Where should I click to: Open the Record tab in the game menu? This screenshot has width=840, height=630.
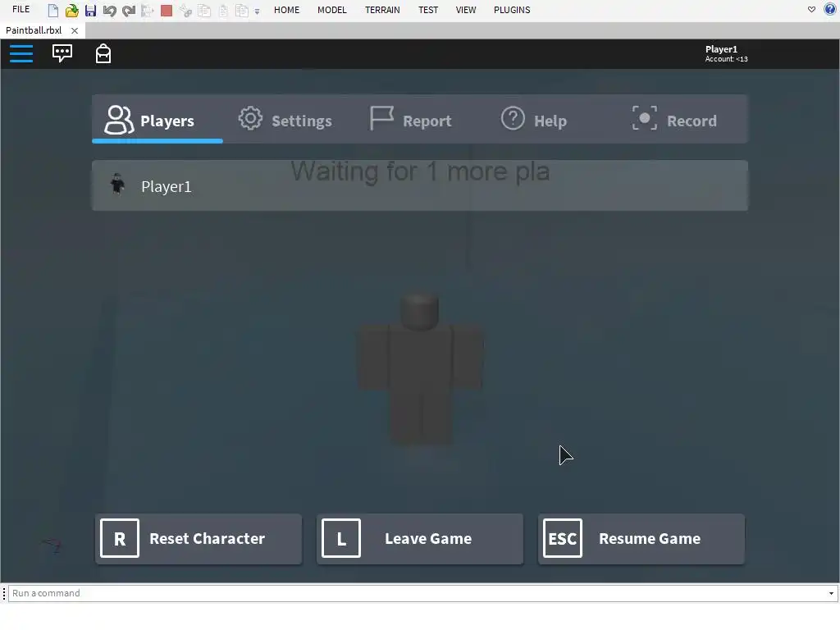674,120
